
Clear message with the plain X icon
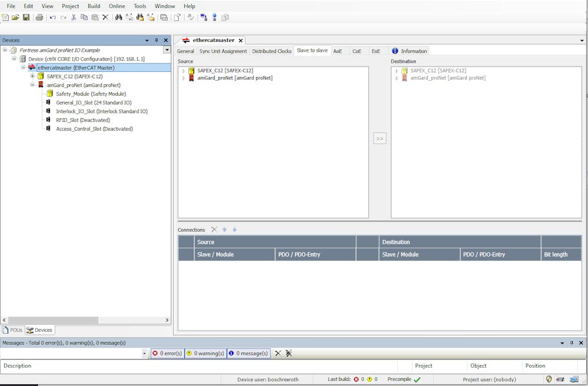[x=278, y=353]
